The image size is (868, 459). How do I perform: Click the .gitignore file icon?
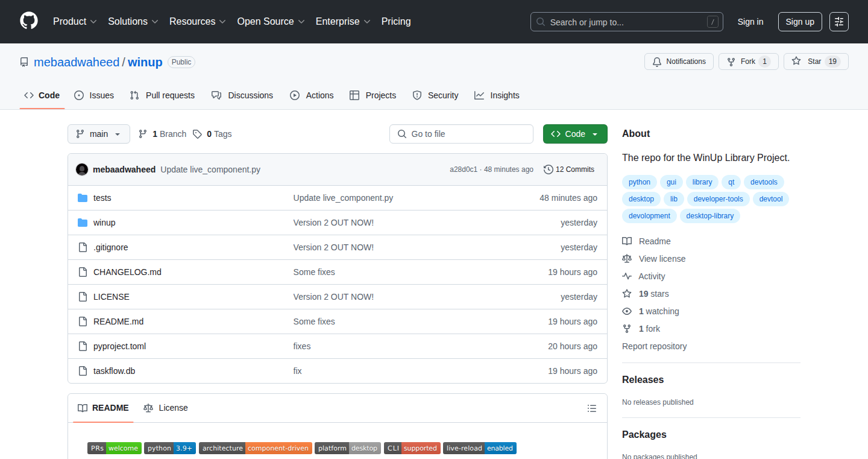click(x=83, y=247)
